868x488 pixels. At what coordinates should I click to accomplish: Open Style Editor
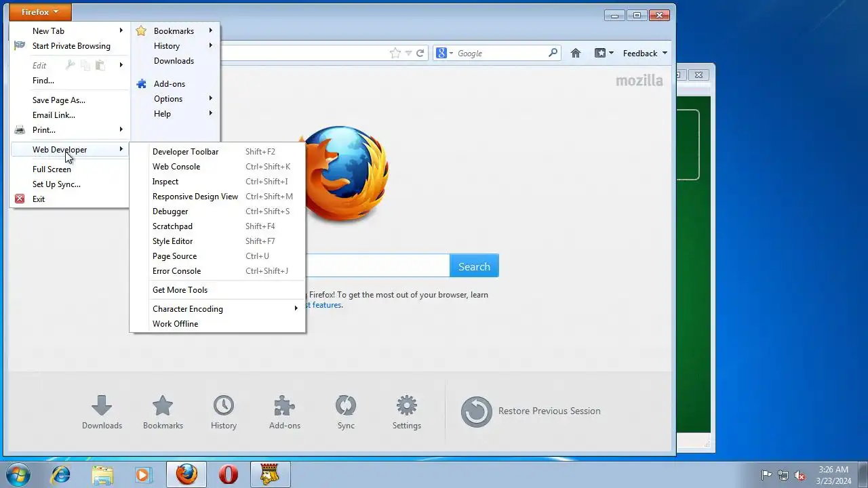pos(217,241)
